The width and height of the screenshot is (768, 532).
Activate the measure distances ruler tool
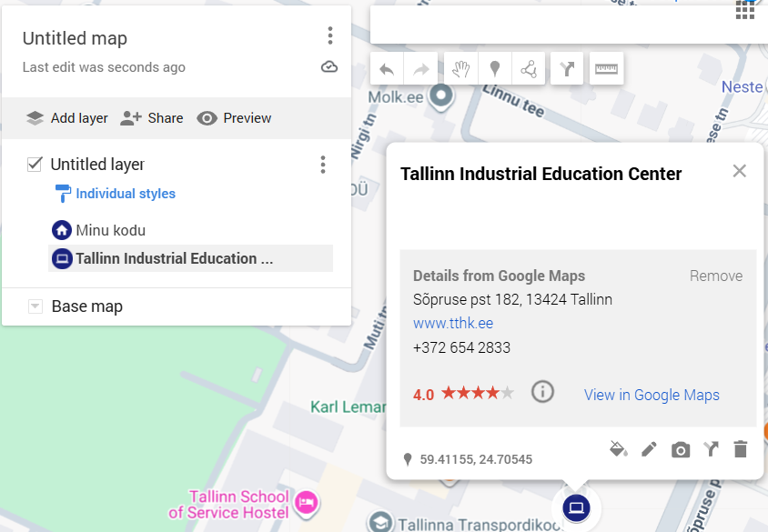[x=606, y=69]
